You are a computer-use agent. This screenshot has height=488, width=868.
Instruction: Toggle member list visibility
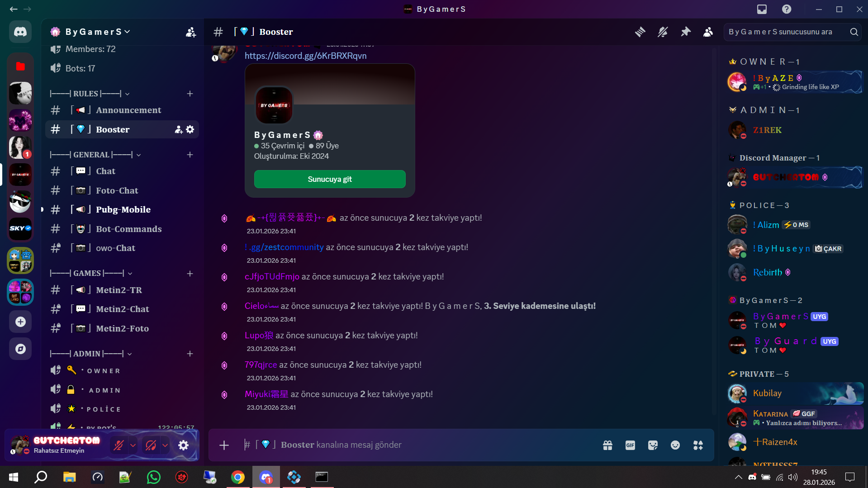tap(708, 32)
